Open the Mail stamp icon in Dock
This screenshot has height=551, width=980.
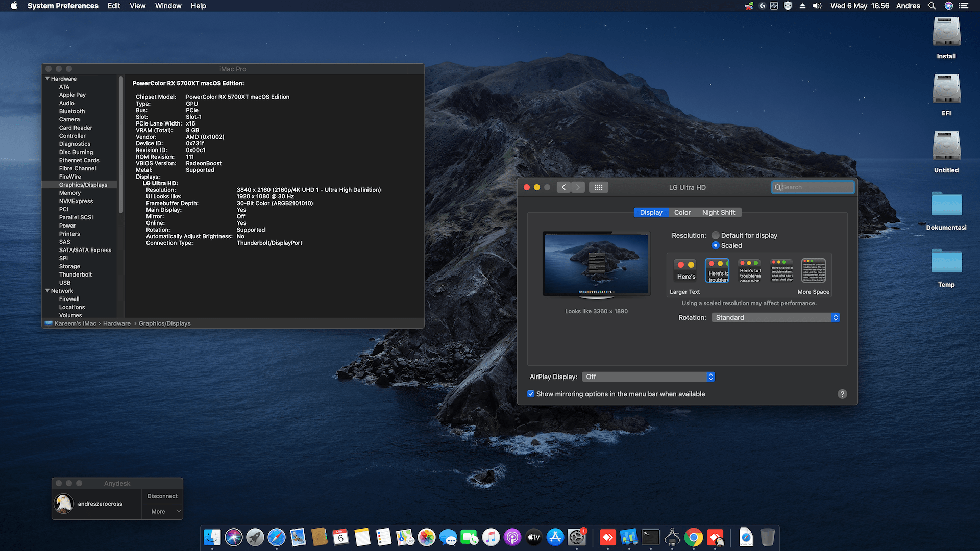[x=298, y=537]
